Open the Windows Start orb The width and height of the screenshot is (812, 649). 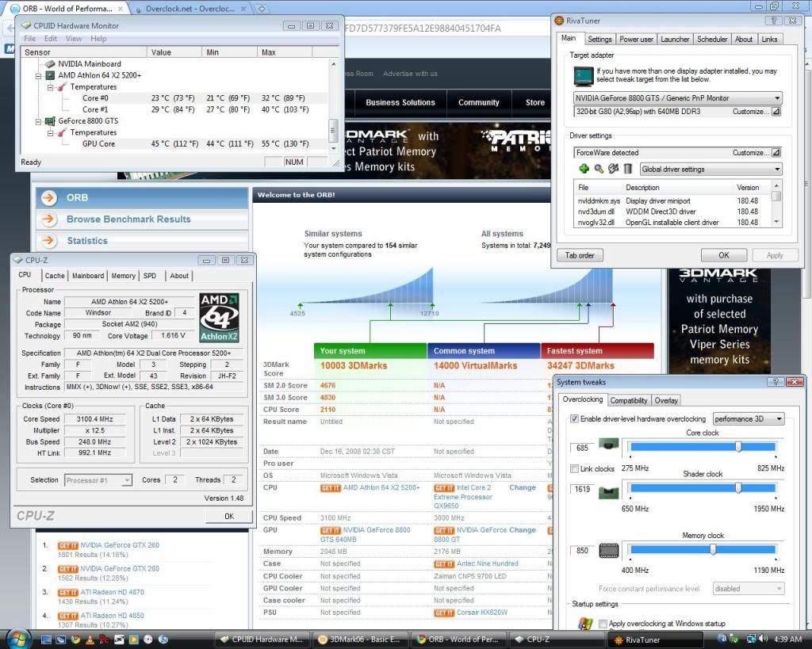[x=19, y=639]
